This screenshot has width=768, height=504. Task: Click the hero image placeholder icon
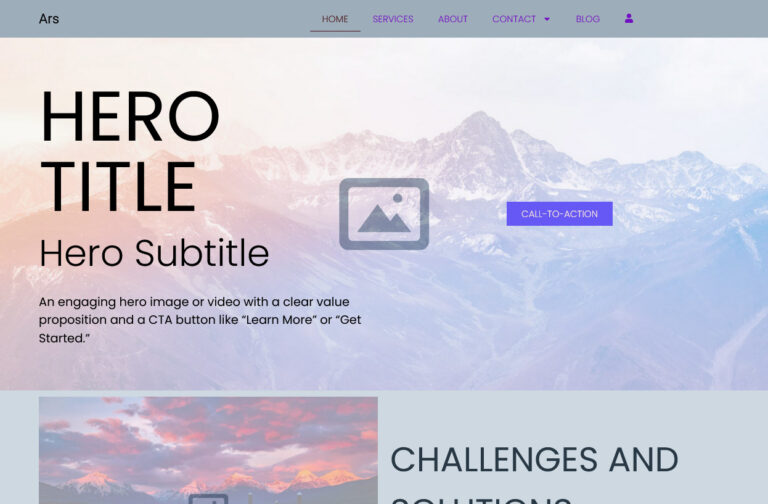point(384,214)
